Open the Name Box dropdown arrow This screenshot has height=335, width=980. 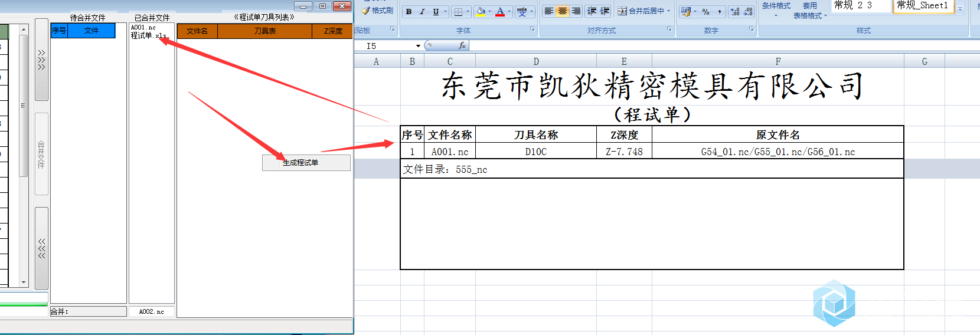coord(418,46)
